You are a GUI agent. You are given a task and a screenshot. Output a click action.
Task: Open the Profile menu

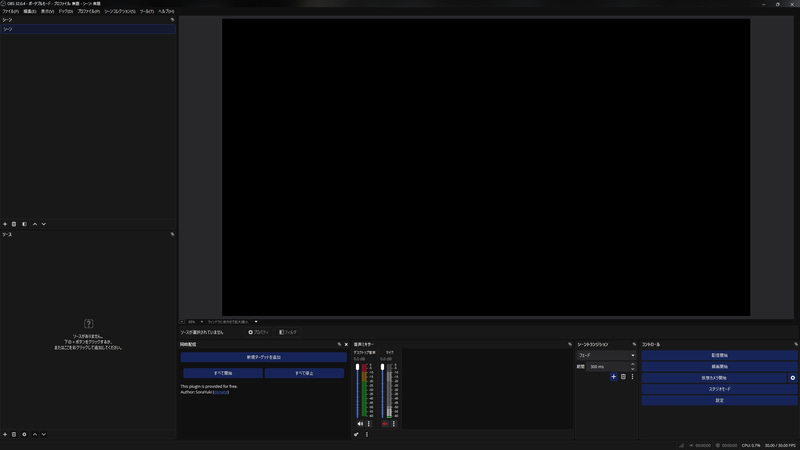(88, 11)
